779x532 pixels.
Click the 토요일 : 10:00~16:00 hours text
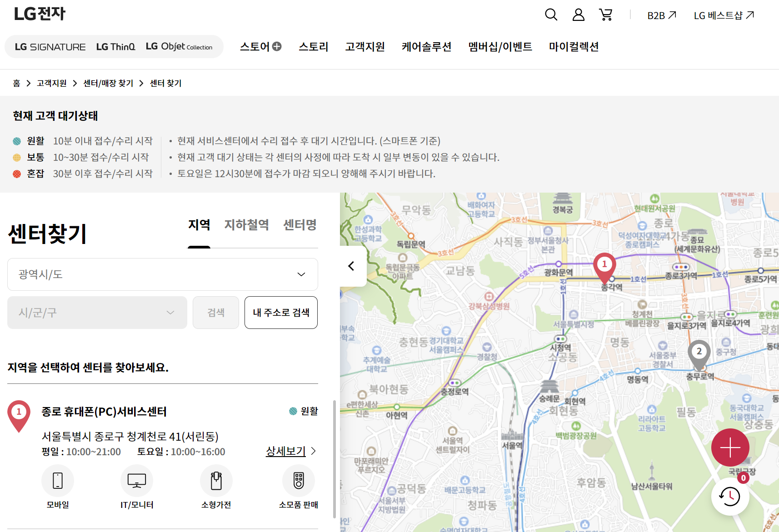[x=181, y=452]
